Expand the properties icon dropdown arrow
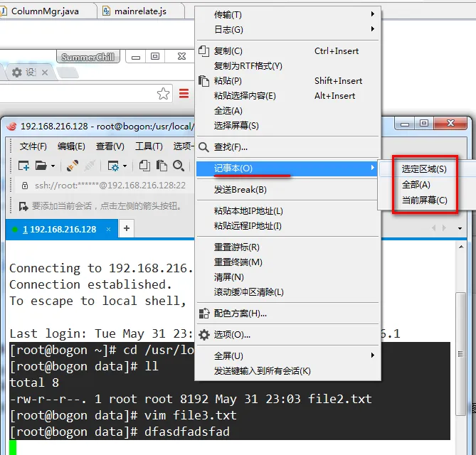This screenshot has height=455, width=476. [x=125, y=166]
